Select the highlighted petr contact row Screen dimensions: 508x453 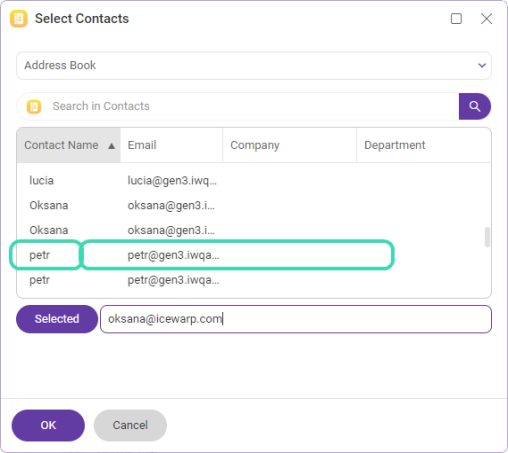click(x=250, y=255)
